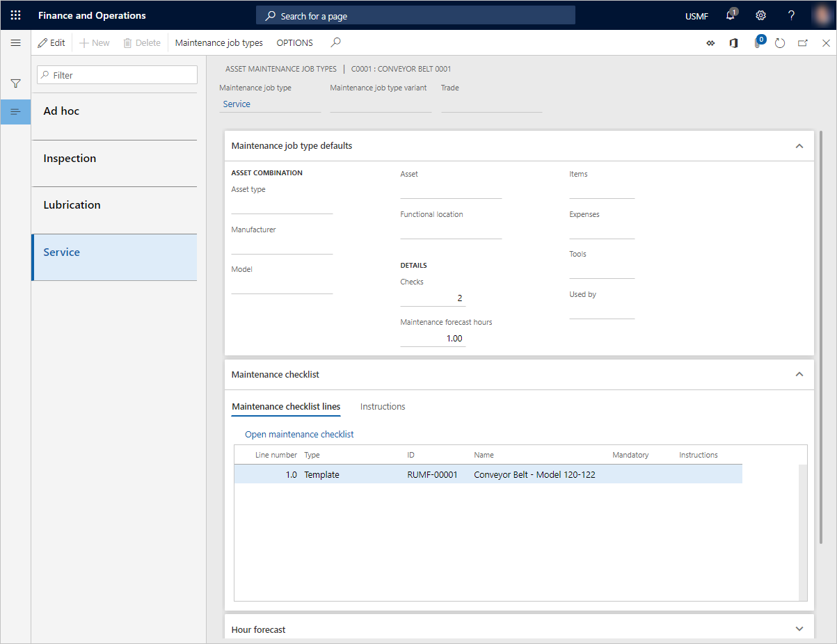Collapse the Maintenance checklist section

coord(799,374)
